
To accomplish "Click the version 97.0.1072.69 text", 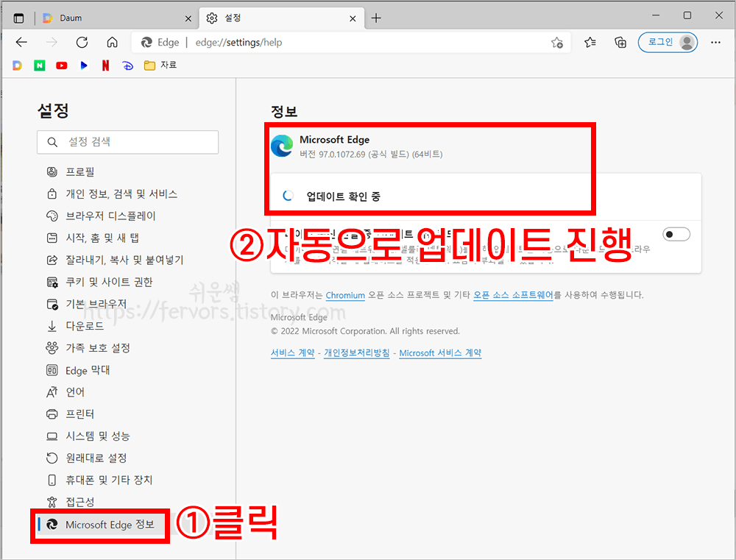I will click(x=371, y=155).
